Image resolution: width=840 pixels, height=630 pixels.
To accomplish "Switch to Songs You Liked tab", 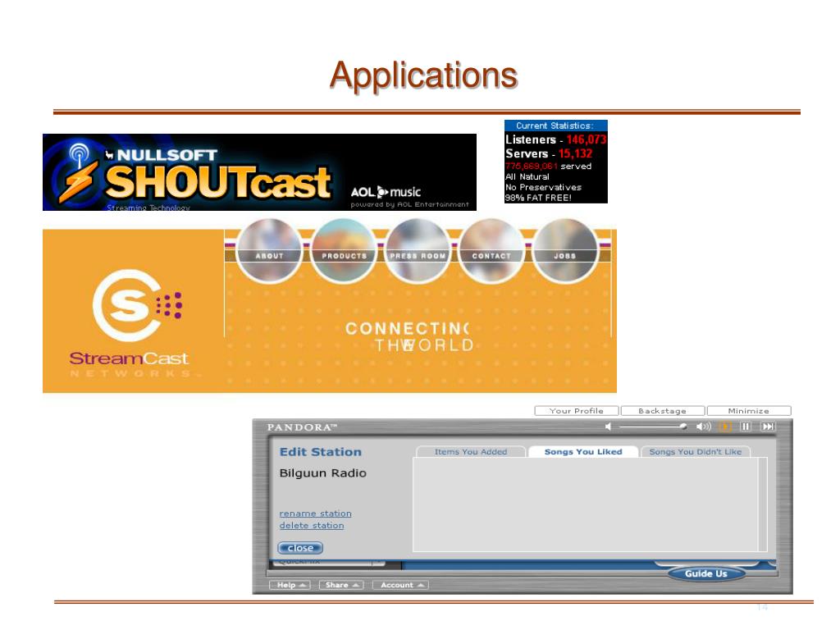I will [583, 452].
